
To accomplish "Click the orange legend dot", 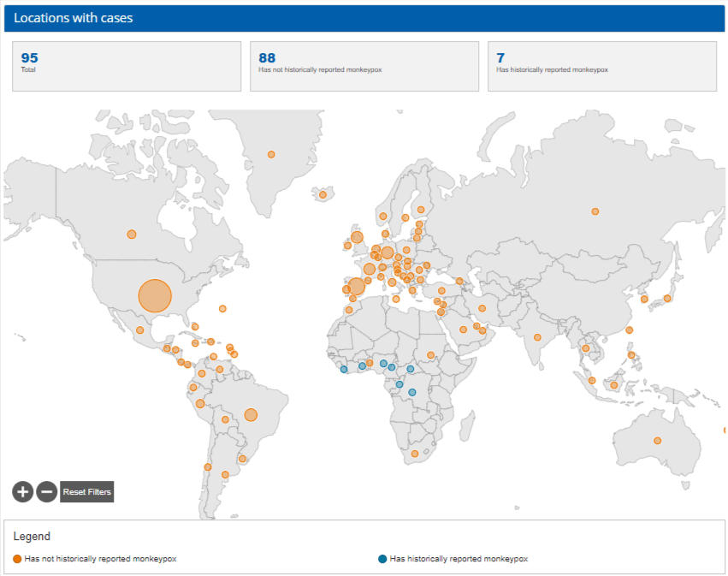I will pyautogui.click(x=18, y=559).
